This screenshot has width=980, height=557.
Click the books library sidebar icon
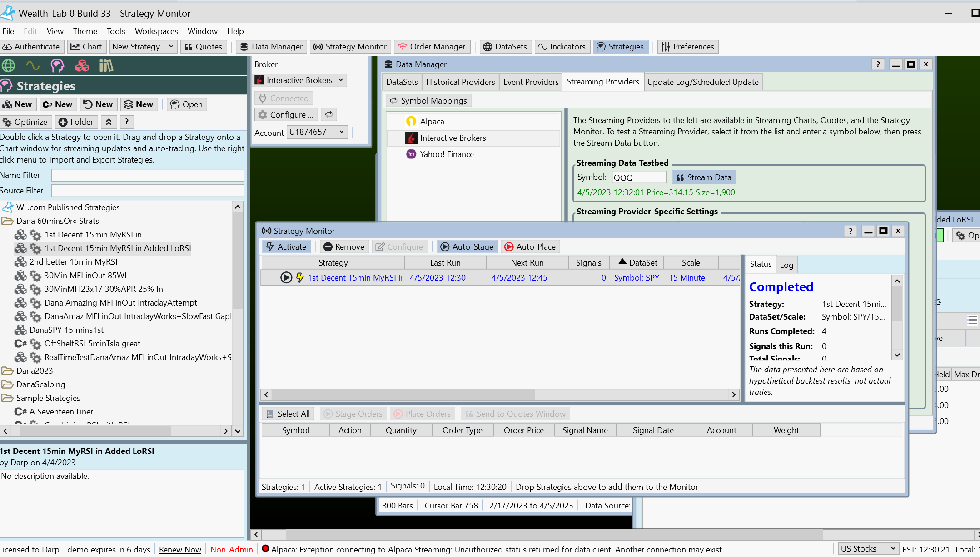coord(106,66)
